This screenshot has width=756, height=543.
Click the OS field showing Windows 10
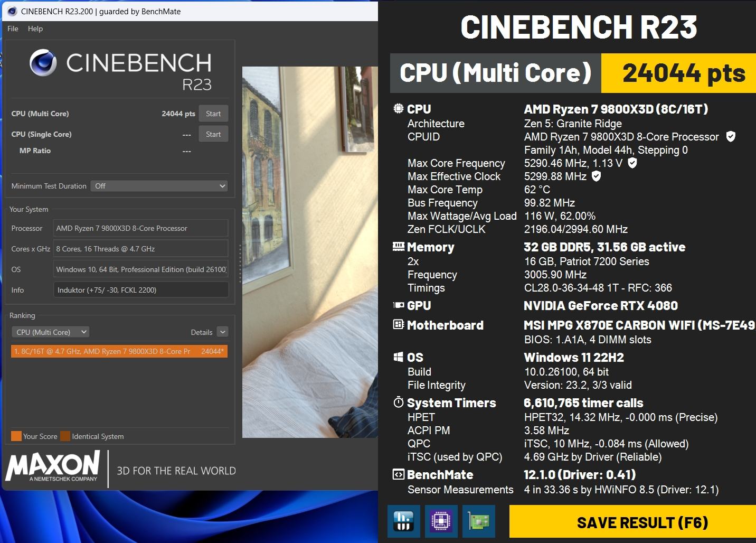[141, 269]
